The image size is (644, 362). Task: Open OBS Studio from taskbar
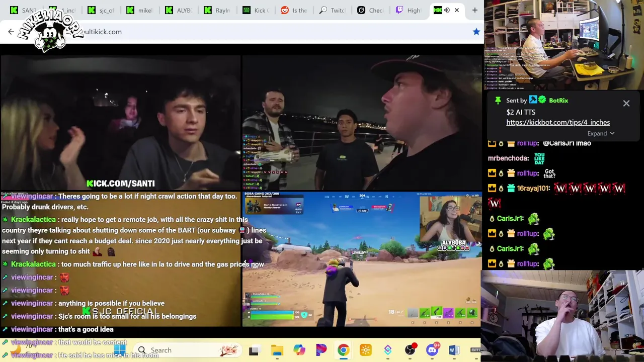[x=410, y=350]
